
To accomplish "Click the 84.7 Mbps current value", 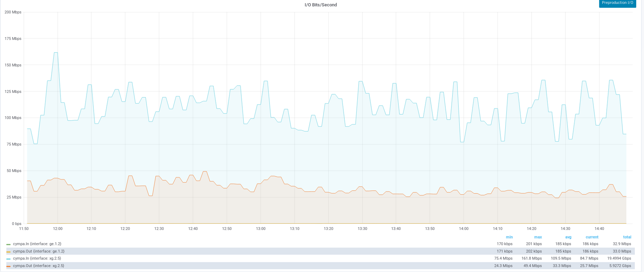I will click(589, 259).
